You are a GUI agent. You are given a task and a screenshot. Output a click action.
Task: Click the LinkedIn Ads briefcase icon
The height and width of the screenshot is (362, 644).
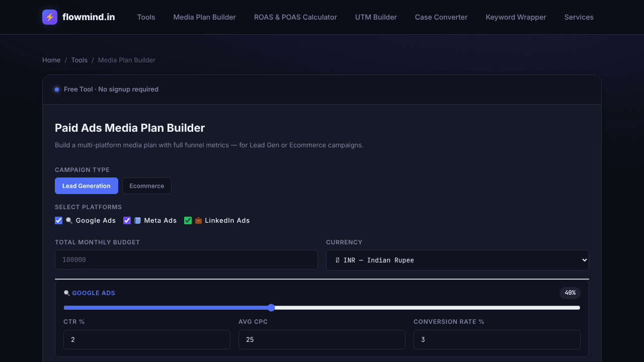pyautogui.click(x=198, y=220)
